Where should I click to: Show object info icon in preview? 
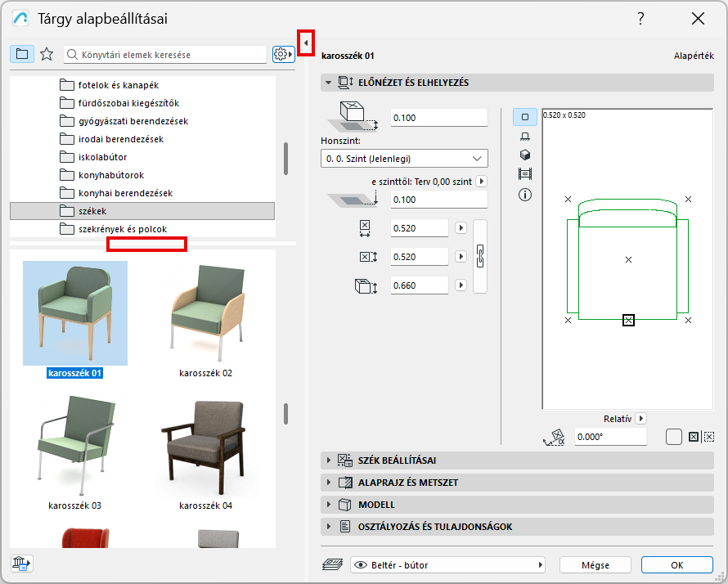point(525,195)
